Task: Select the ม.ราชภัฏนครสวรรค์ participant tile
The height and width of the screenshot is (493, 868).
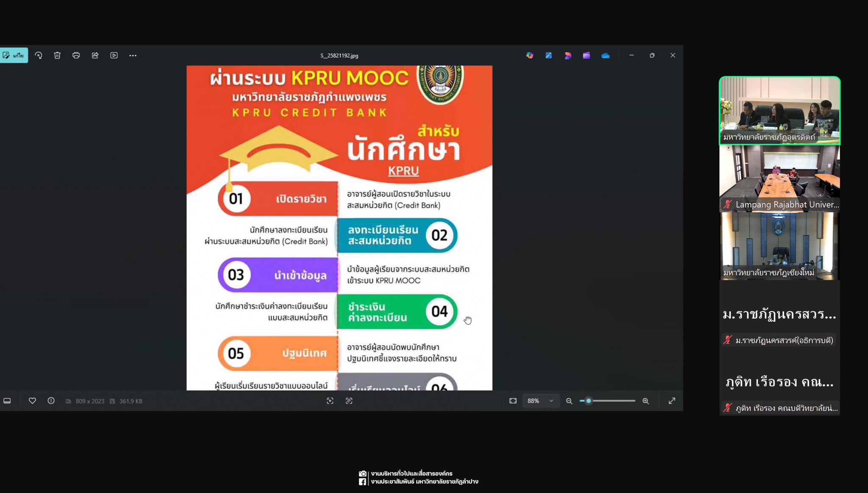Action: [x=779, y=314]
